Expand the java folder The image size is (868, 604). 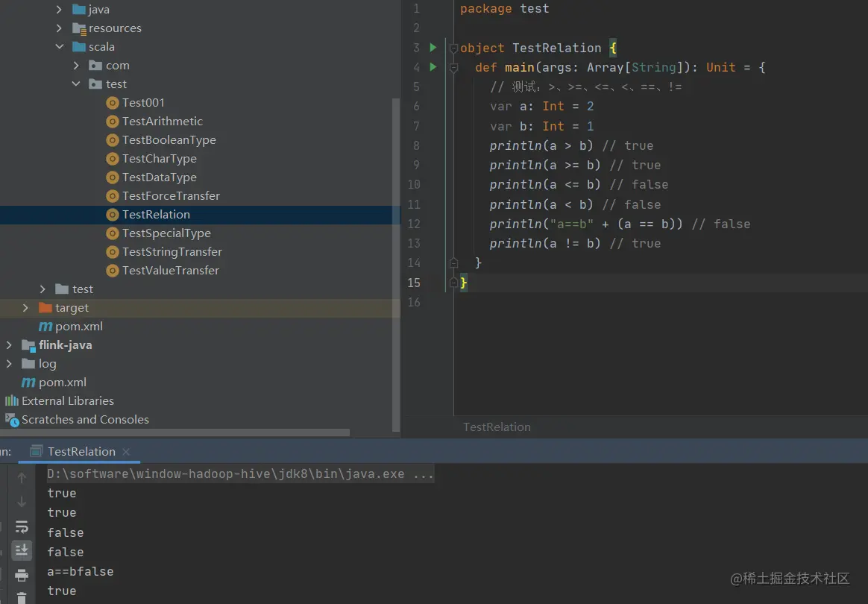[x=59, y=10]
